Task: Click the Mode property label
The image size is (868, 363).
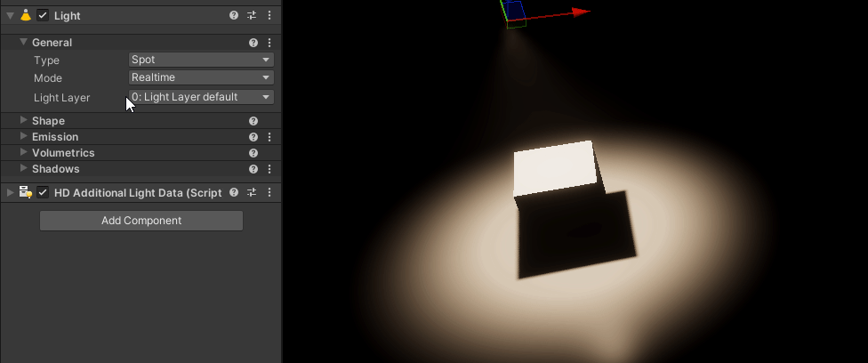Action: pos(48,78)
